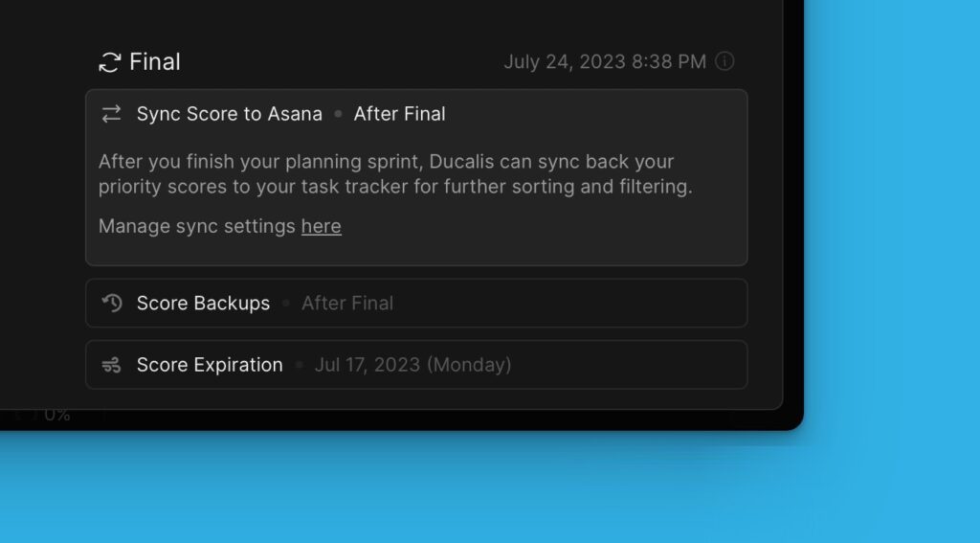The width and height of the screenshot is (980, 543).
Task: Click the Score Expiration wind icon
Action: coord(111,365)
